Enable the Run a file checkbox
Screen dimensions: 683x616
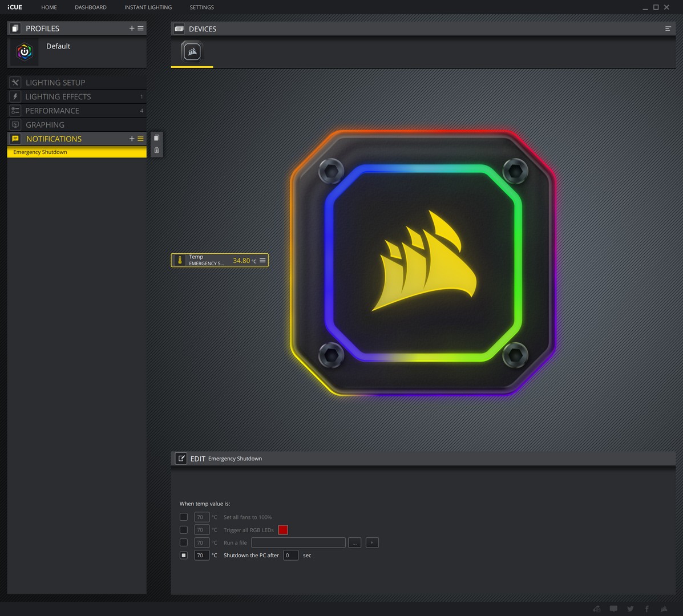pos(183,542)
